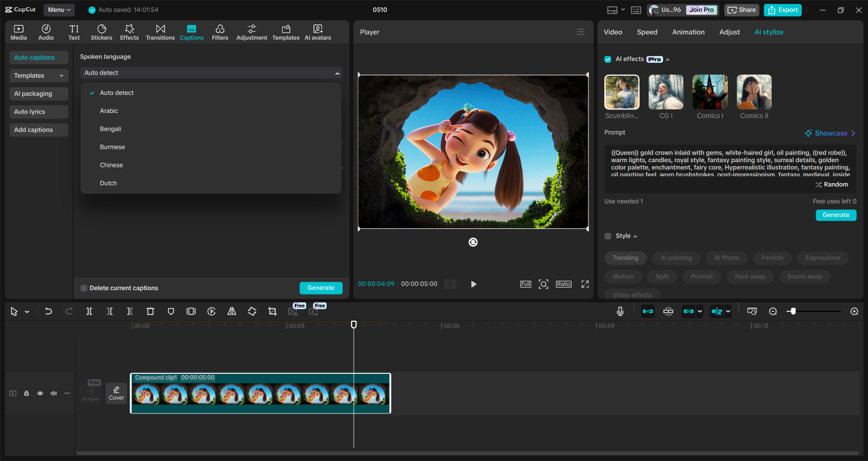Open the Stickers panel

coord(101,32)
